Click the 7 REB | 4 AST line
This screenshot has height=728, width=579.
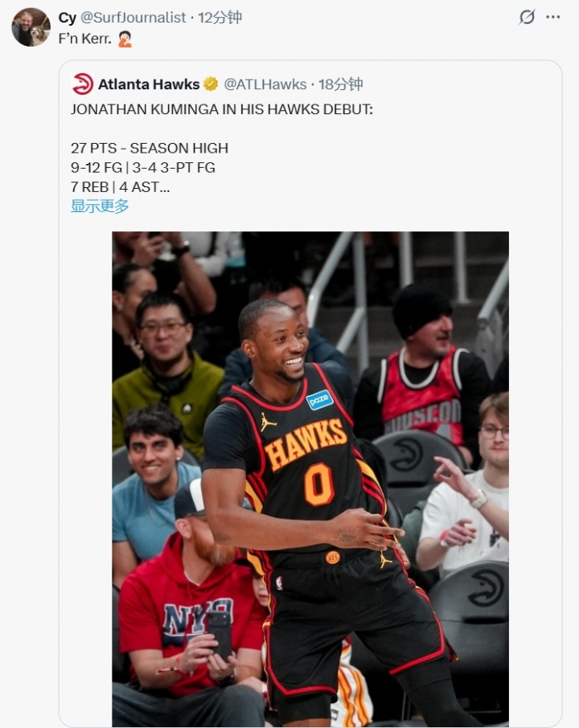tap(121, 186)
